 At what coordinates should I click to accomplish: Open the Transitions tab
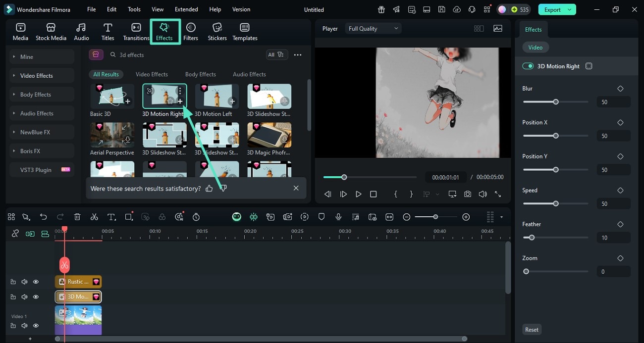coord(136,32)
